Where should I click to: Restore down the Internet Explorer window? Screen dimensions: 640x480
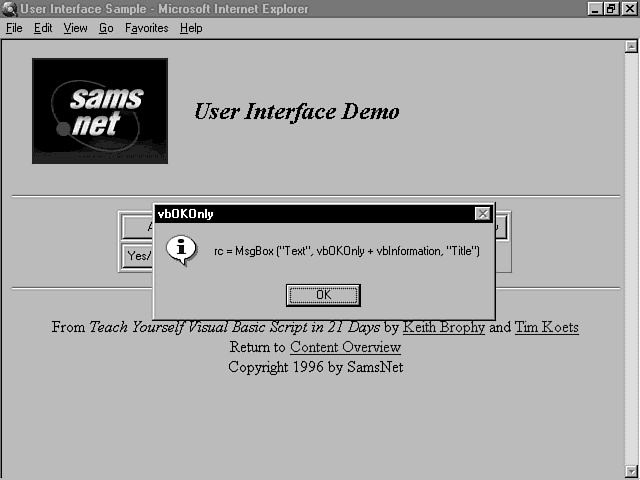611,9
